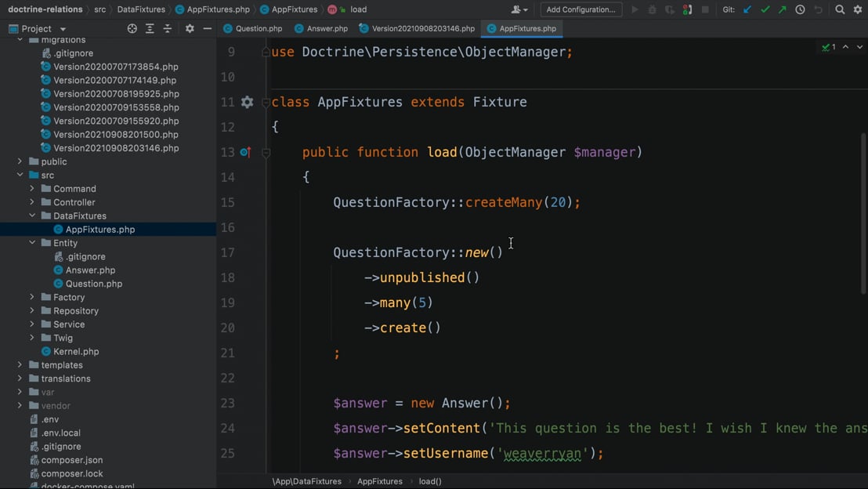Open Kernel.php in the project tree
This screenshot has width=868, height=489.
pyautogui.click(x=76, y=351)
